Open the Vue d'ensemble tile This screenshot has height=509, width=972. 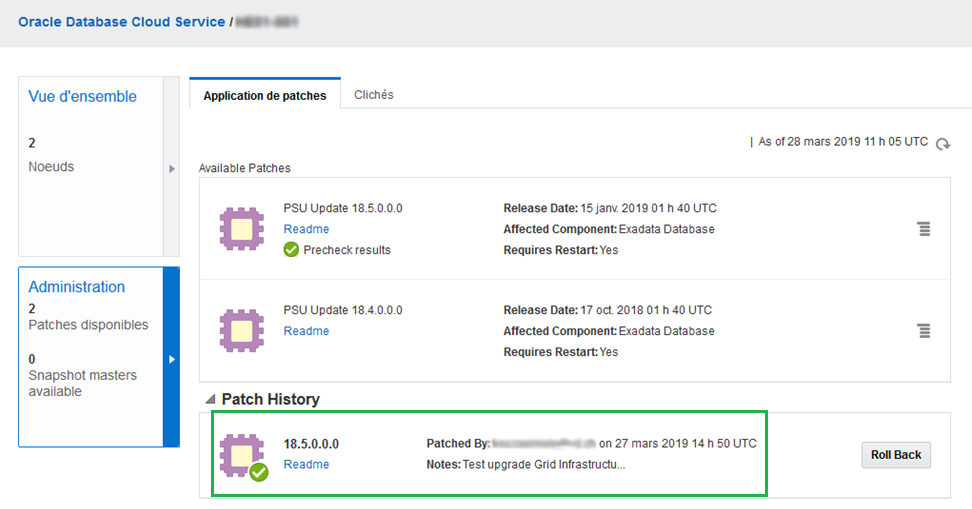[83, 97]
